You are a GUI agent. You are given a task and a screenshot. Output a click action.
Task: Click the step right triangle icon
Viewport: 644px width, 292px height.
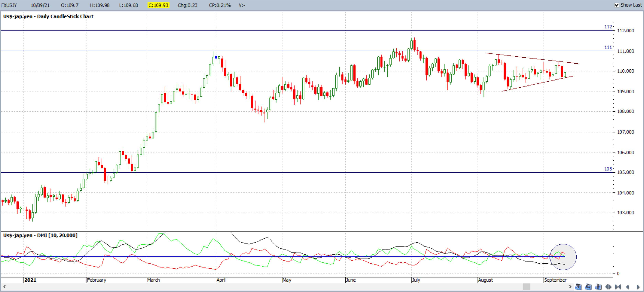(638, 287)
